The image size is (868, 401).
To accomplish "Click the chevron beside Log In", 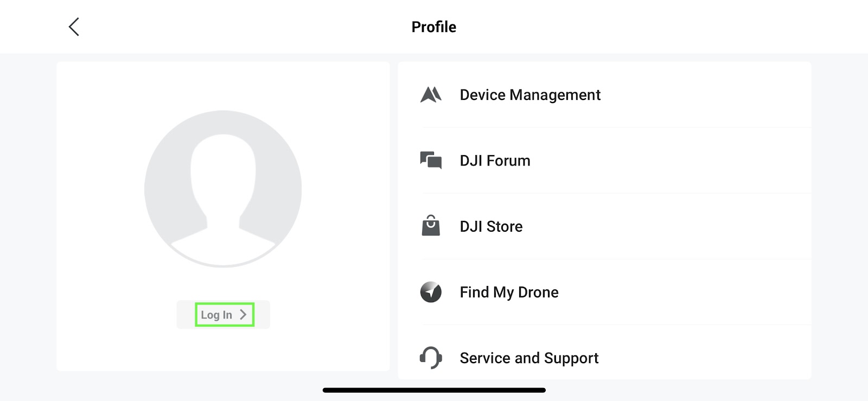I will (243, 315).
